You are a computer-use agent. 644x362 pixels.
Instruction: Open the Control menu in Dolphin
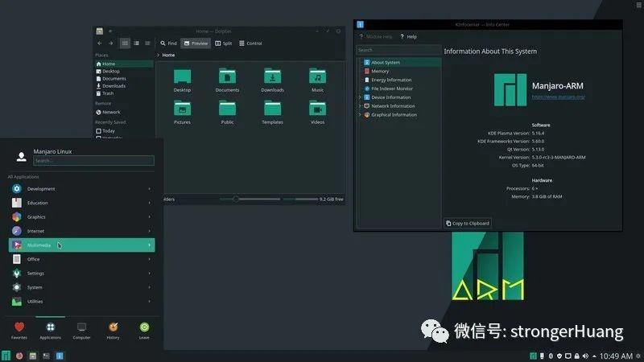tap(250, 43)
